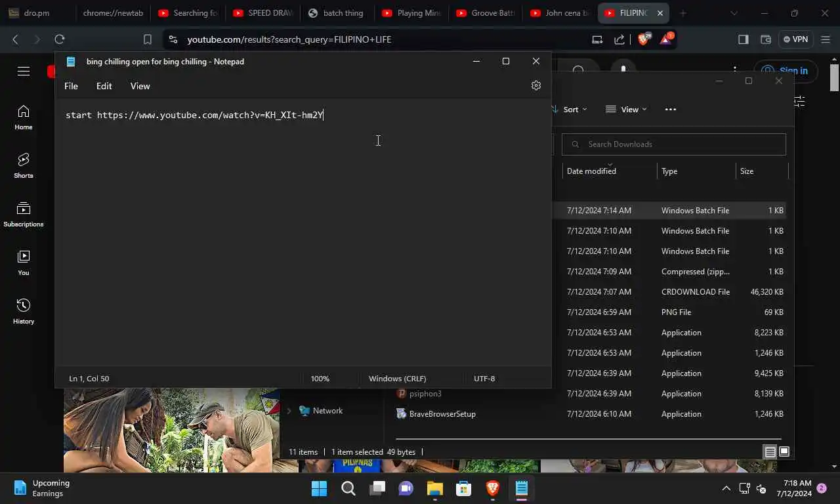Switch to the batch thing tab
The height and width of the screenshot is (504, 840).
pyautogui.click(x=338, y=13)
